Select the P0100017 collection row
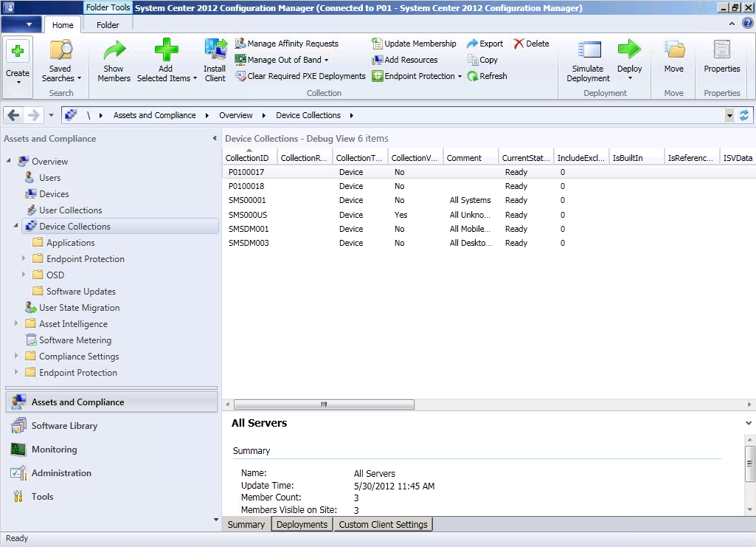The image size is (756, 547). [489, 172]
